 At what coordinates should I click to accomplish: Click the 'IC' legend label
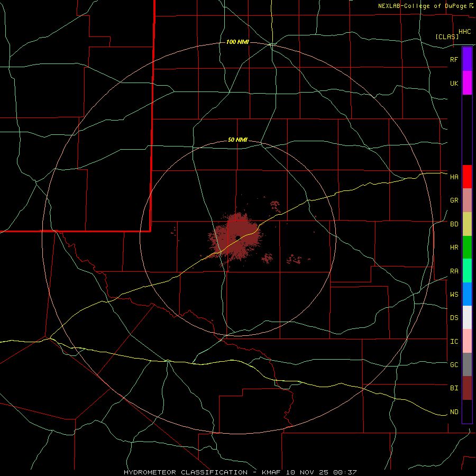[454, 342]
